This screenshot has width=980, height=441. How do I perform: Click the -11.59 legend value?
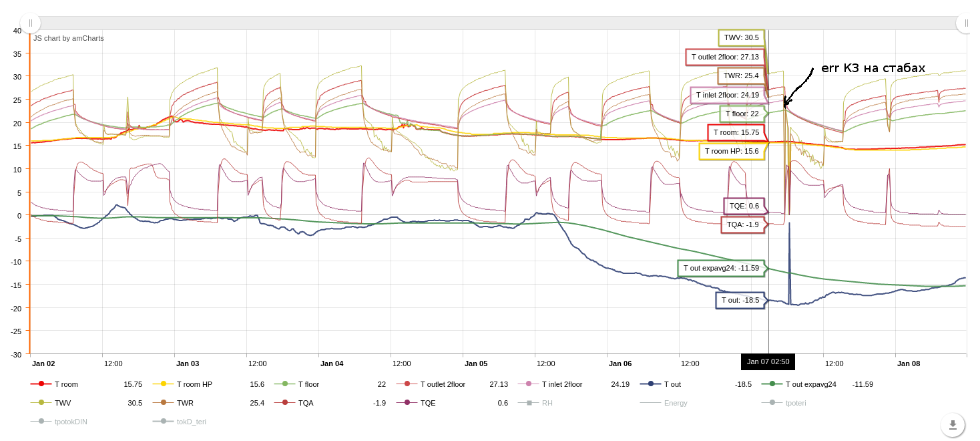pyautogui.click(x=863, y=384)
